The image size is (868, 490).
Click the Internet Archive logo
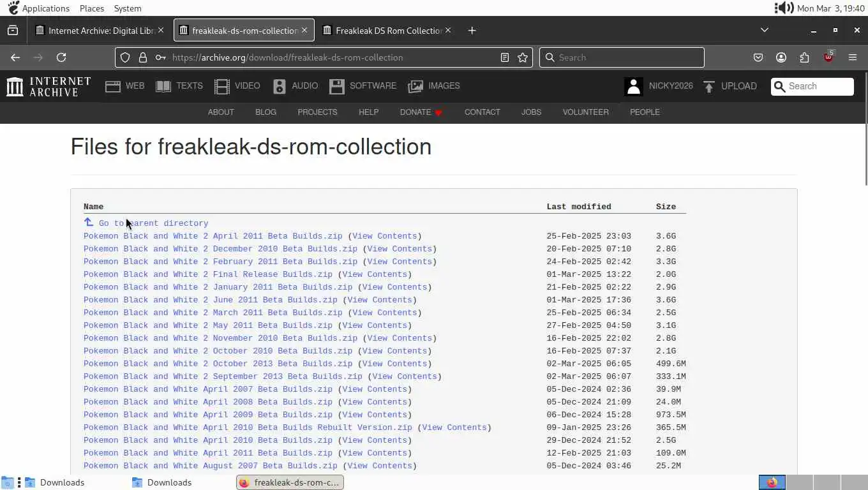tap(49, 86)
